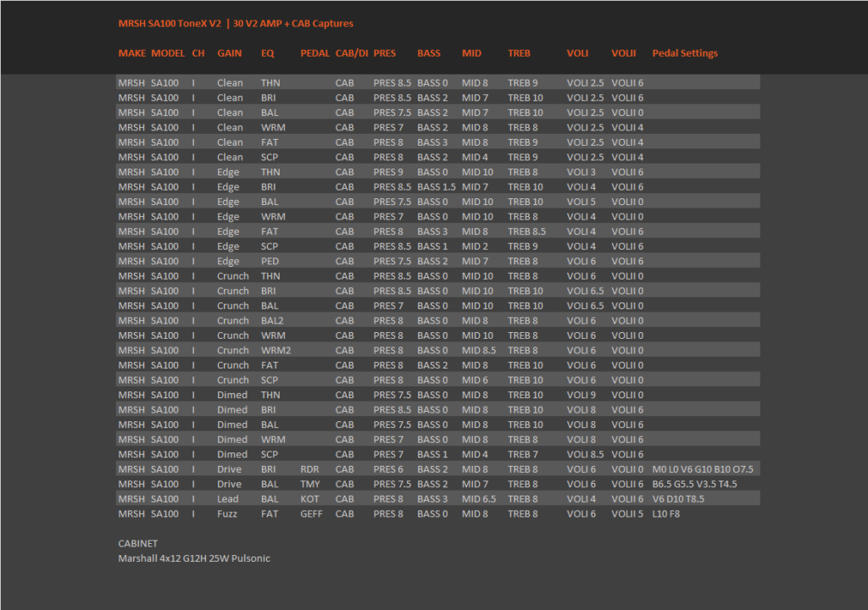Click the Pedal Settings column header
868x610 pixels.
point(685,53)
